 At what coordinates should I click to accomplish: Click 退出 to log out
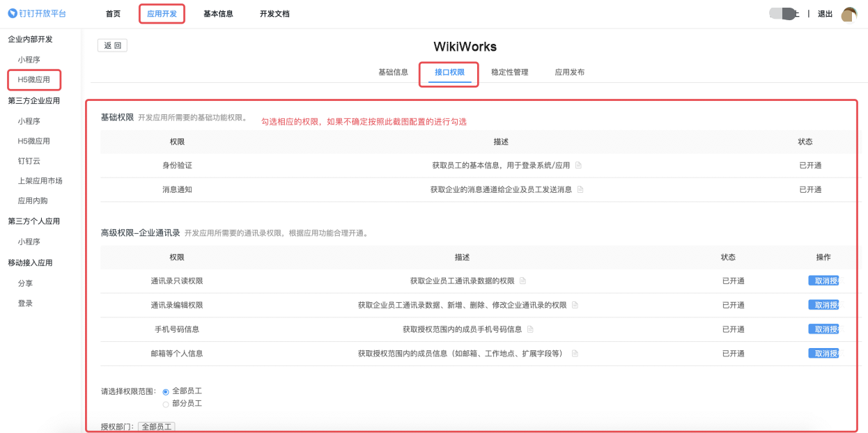coord(825,14)
